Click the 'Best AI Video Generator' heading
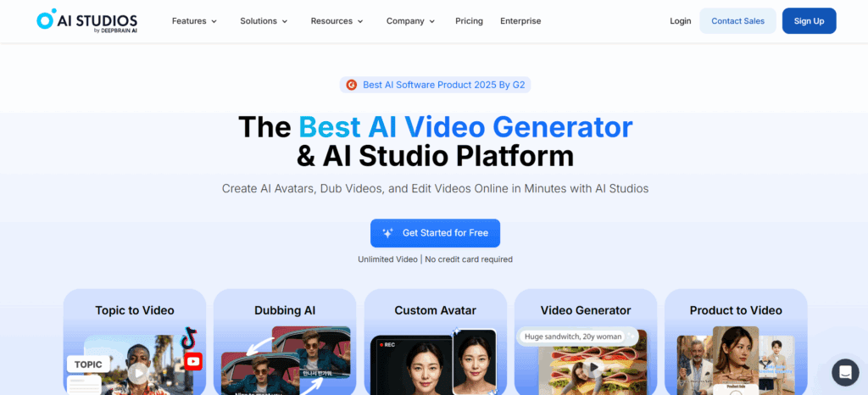Screen dimensions: 868x395 pos(465,127)
